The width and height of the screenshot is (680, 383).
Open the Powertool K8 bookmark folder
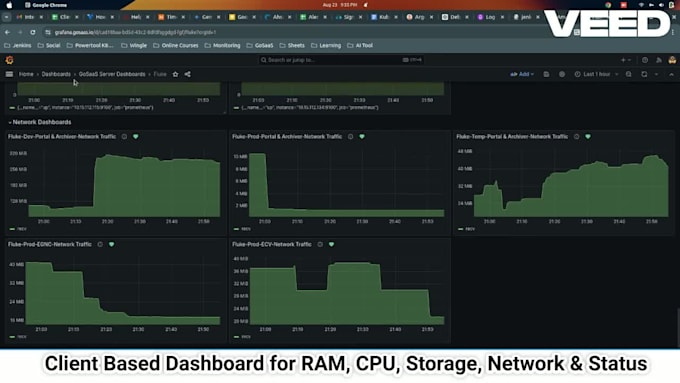(x=90, y=46)
